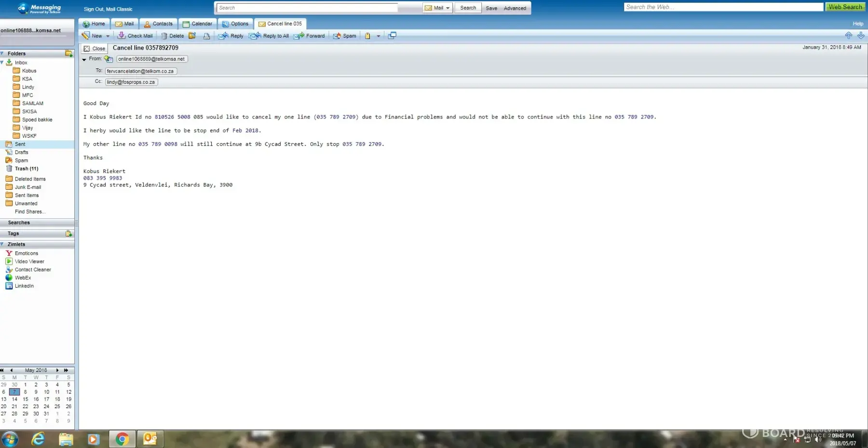Open the Help link
868x448 pixels.
(858, 24)
